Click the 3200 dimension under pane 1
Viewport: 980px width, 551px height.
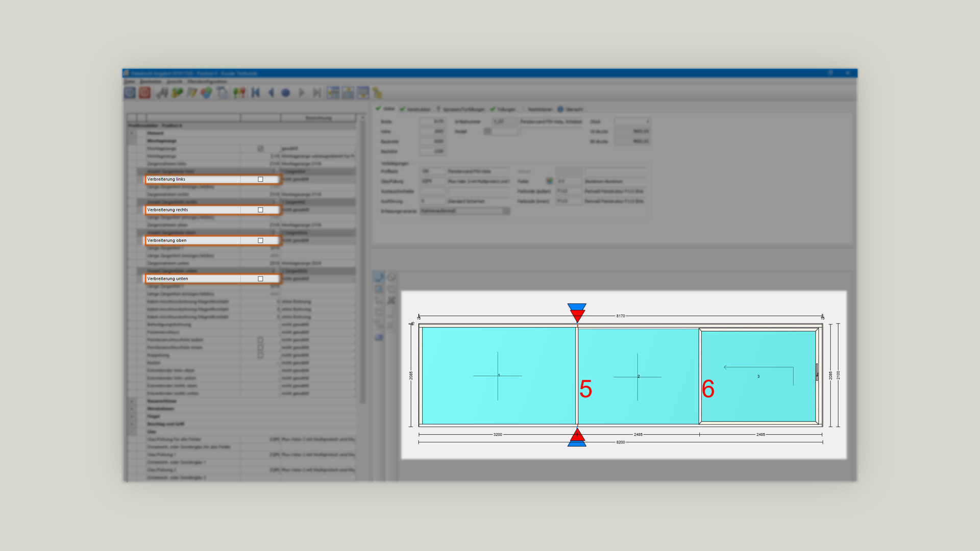pos(498,435)
